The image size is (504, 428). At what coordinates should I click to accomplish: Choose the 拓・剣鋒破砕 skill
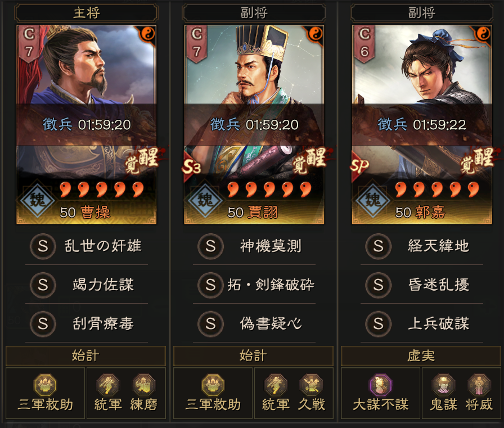click(x=254, y=285)
